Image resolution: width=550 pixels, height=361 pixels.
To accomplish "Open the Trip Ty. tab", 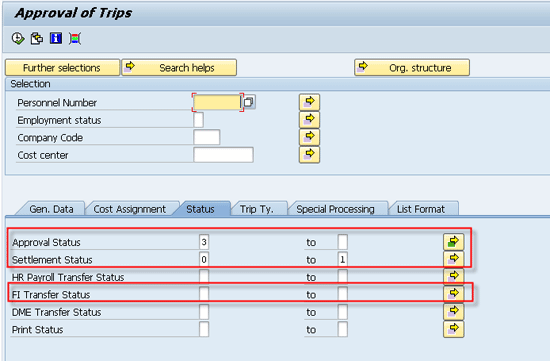I will (x=256, y=209).
